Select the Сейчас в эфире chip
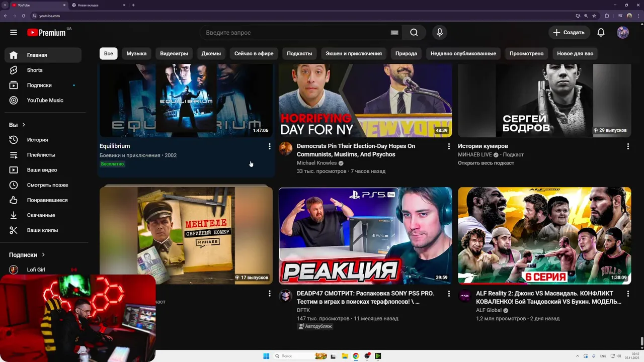 (x=254, y=54)
